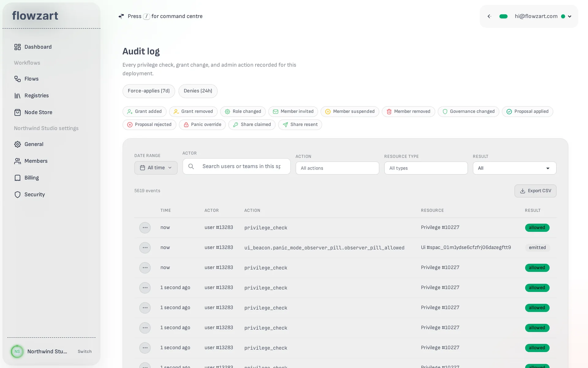Click the Ui #spac_01m1ydse6cfzfrj06dazegftt9 resource
The image size is (588, 368).
coord(466,247)
